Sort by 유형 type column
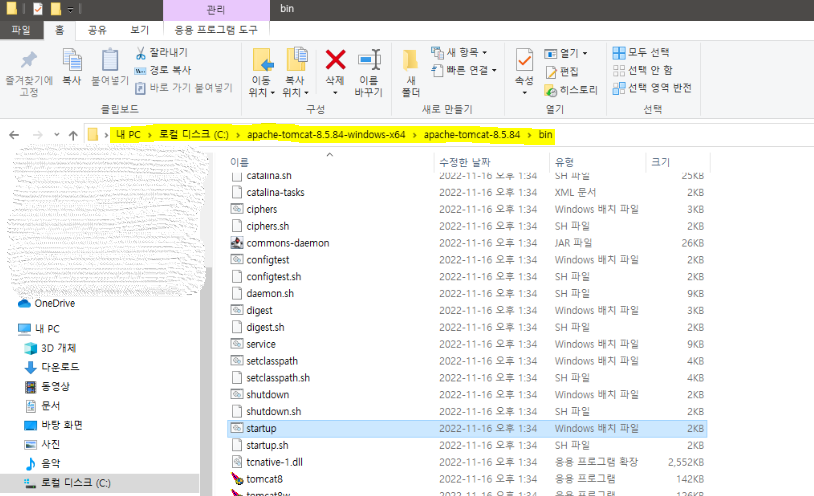The width and height of the screenshot is (814, 496). 597,162
